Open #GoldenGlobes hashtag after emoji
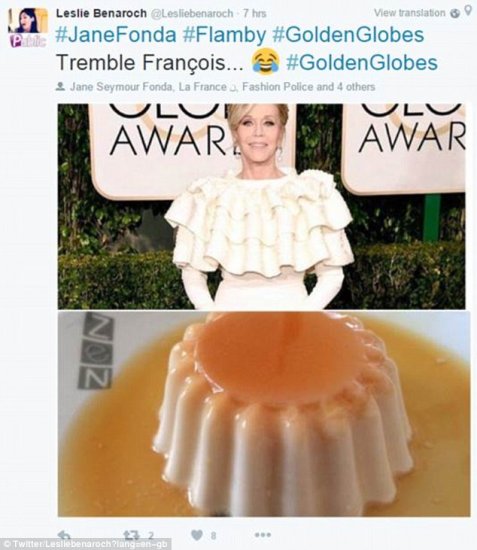Viewport: 477px width, 550px height. pos(362,63)
